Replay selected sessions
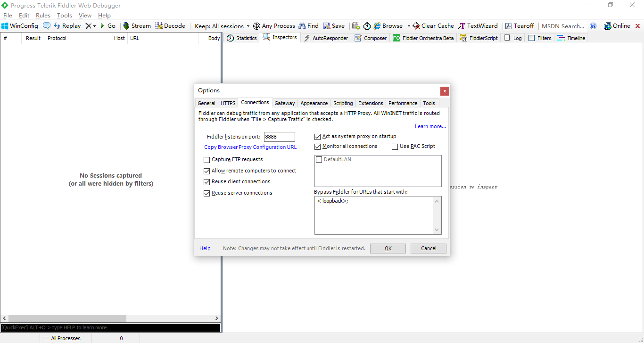 click(x=67, y=26)
